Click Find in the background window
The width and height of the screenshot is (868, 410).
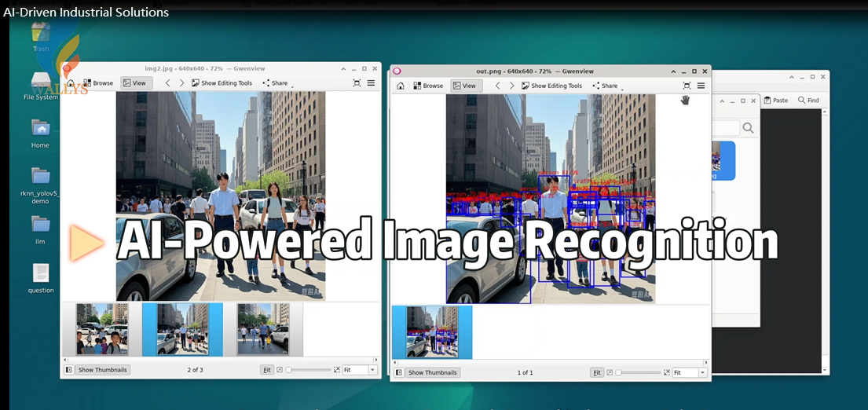click(808, 101)
